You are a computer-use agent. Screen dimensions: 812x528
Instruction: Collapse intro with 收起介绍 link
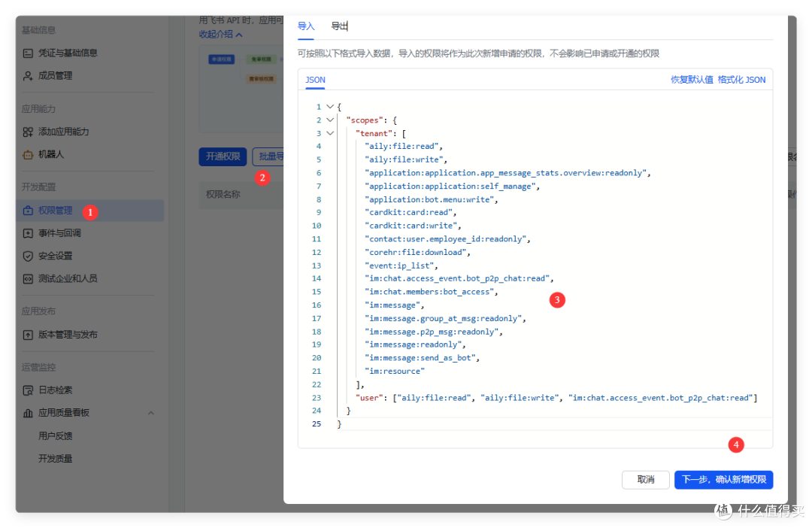tap(220, 34)
